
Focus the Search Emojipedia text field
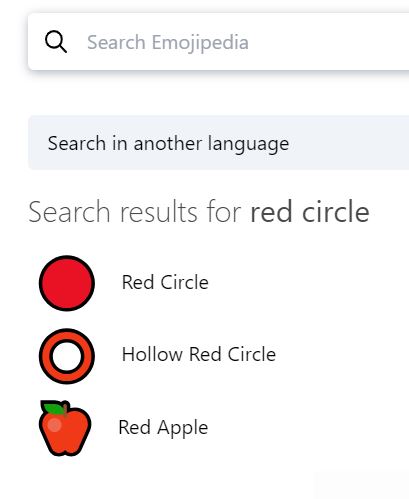tap(218, 42)
